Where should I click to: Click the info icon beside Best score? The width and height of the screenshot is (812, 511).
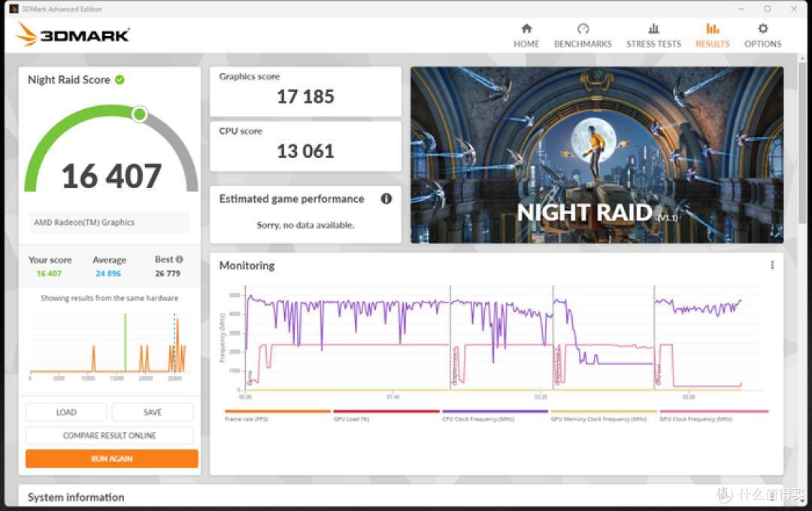[179, 259]
